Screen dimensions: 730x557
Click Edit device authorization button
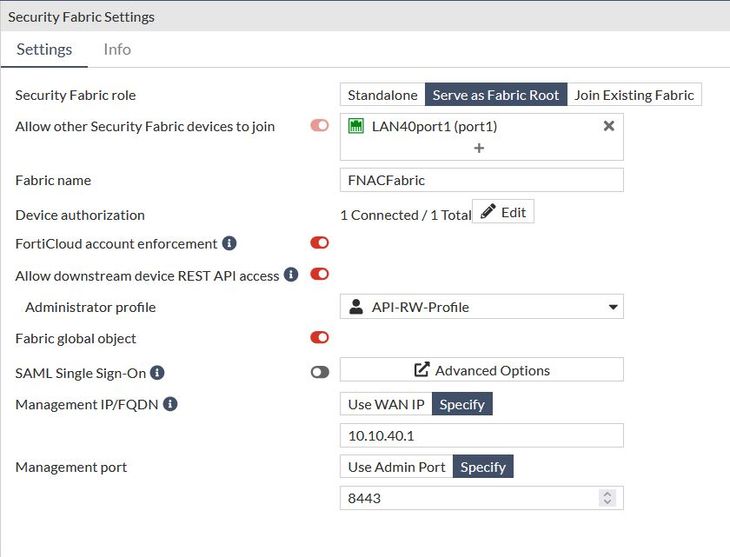[503, 212]
